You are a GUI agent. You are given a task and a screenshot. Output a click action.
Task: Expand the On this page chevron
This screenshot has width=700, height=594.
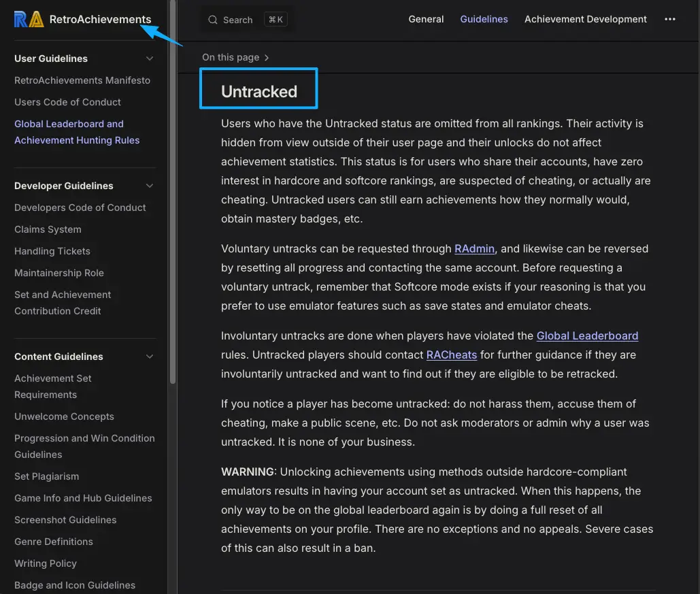[267, 58]
